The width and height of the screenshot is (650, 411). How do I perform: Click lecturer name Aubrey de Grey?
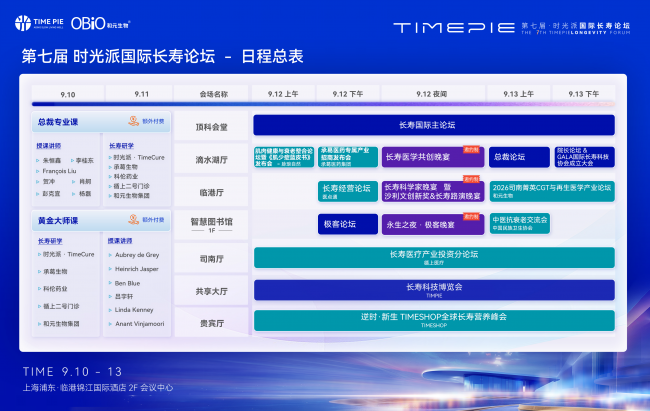pyautogui.click(x=137, y=255)
